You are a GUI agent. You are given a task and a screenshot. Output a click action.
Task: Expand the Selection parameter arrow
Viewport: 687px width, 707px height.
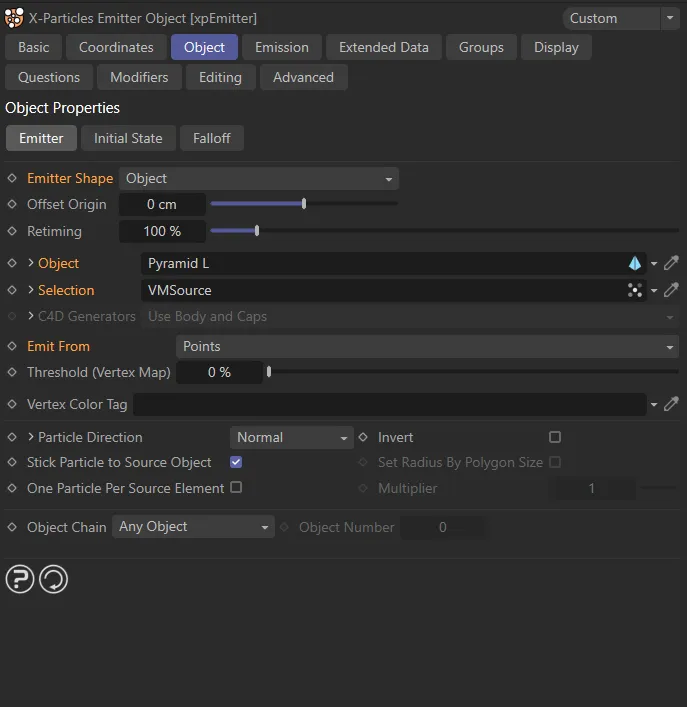[30, 290]
